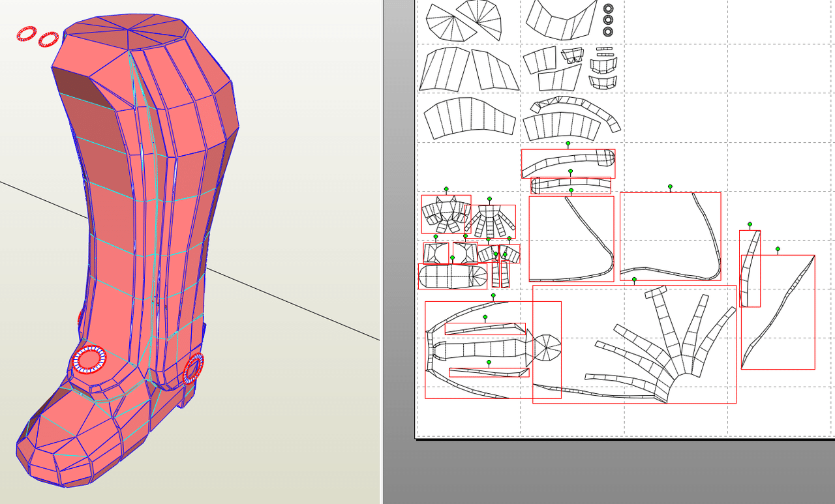The height and width of the screenshot is (504, 835).
Task: Select the right fan-shaped piece at pattern top
Action: tap(480, 20)
